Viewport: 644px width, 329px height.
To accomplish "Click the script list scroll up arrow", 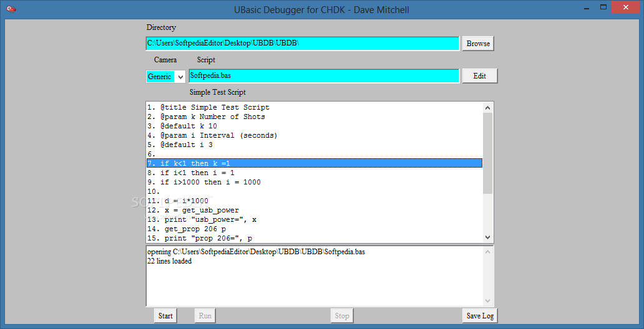I will tap(488, 108).
